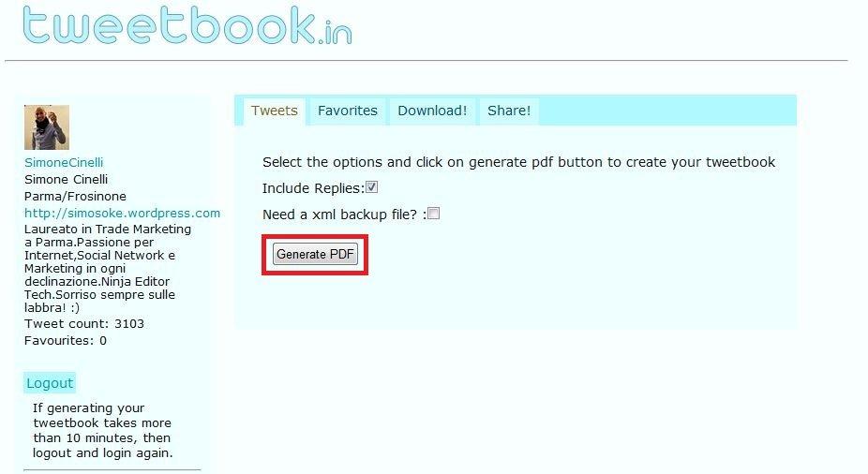Click the tweetbook.in logo

pyautogui.click(x=187, y=25)
